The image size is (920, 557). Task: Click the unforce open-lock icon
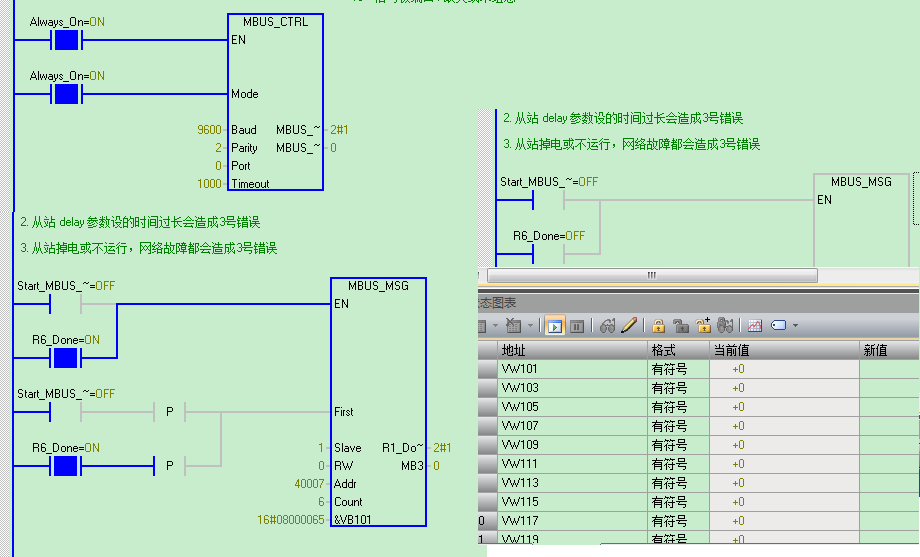click(x=681, y=326)
